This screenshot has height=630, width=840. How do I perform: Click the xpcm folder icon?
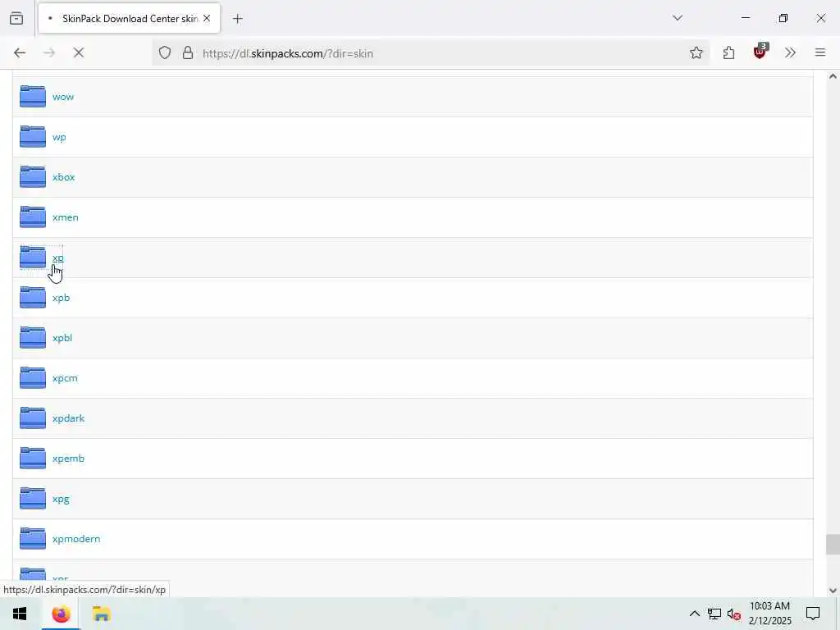33,378
